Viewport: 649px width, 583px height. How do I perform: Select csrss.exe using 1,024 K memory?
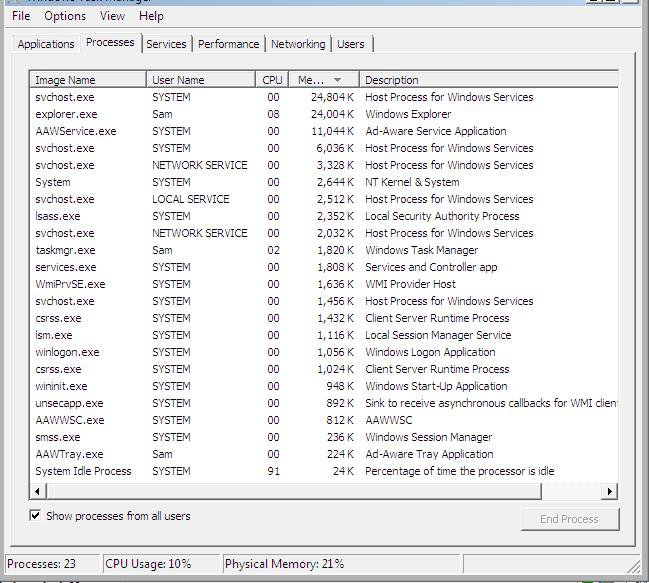[324, 369]
